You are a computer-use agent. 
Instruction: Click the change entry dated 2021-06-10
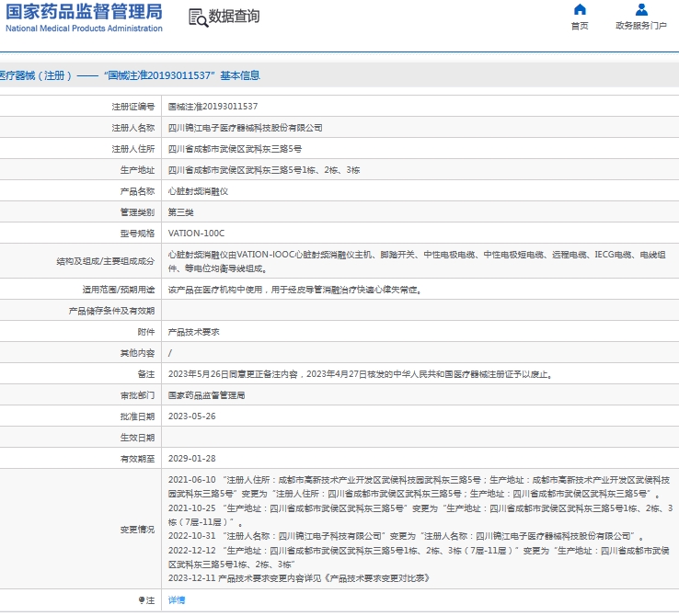coord(420,486)
